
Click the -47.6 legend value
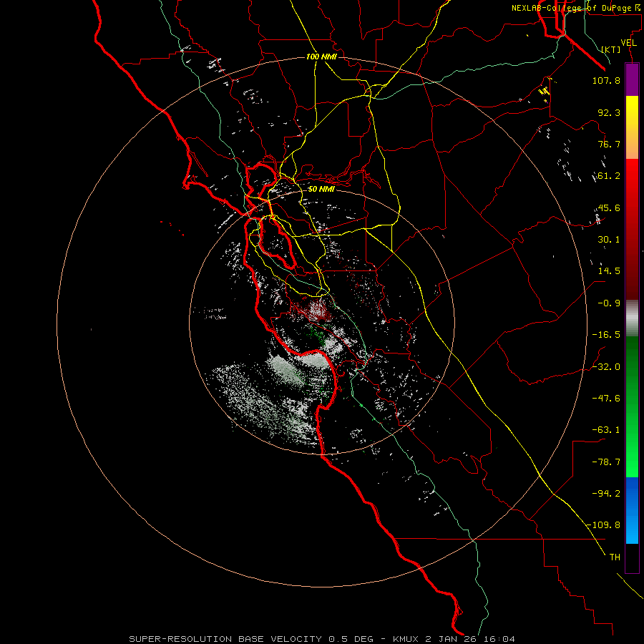click(606, 399)
